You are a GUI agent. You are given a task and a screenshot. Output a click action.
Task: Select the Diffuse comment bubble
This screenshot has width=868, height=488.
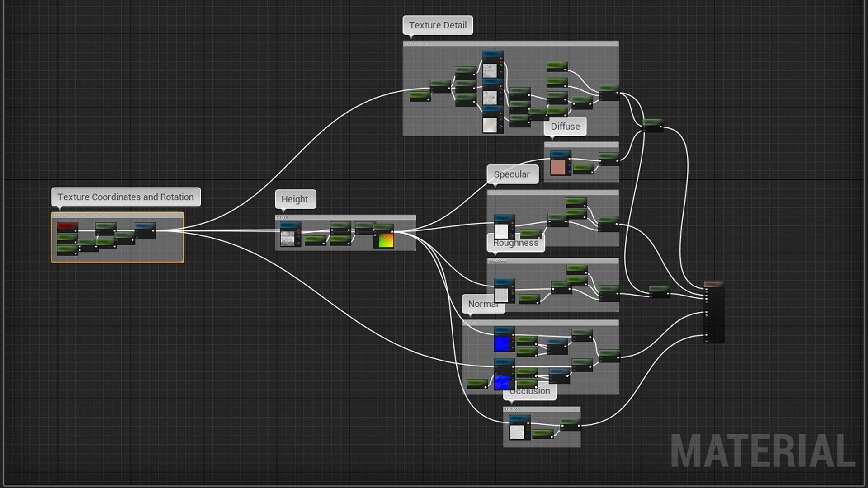[565, 127]
